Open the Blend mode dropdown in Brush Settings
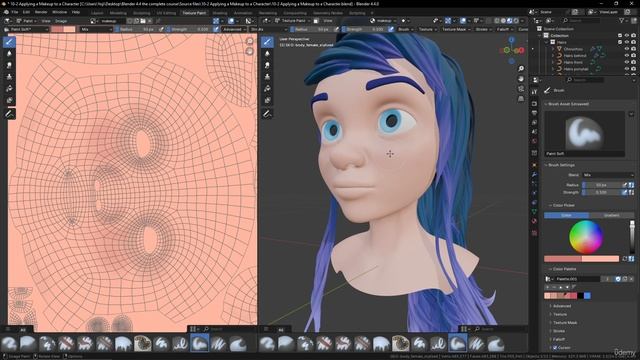The image size is (640, 360). (608, 175)
